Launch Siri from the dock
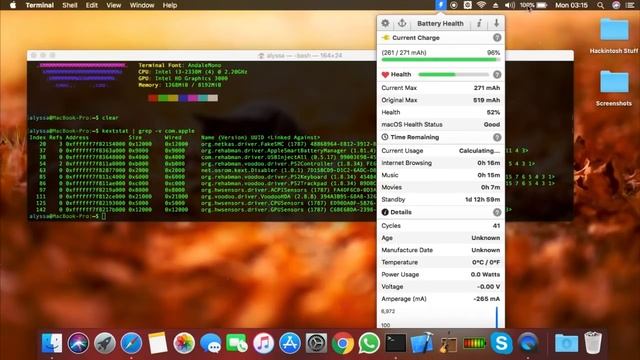 pyautogui.click(x=78, y=343)
